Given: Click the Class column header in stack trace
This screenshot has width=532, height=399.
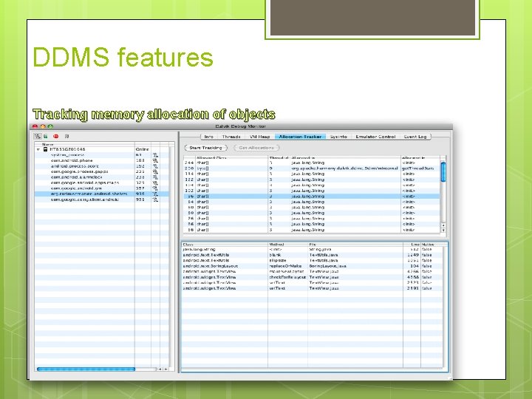Looking at the screenshot, I should click(225, 245).
